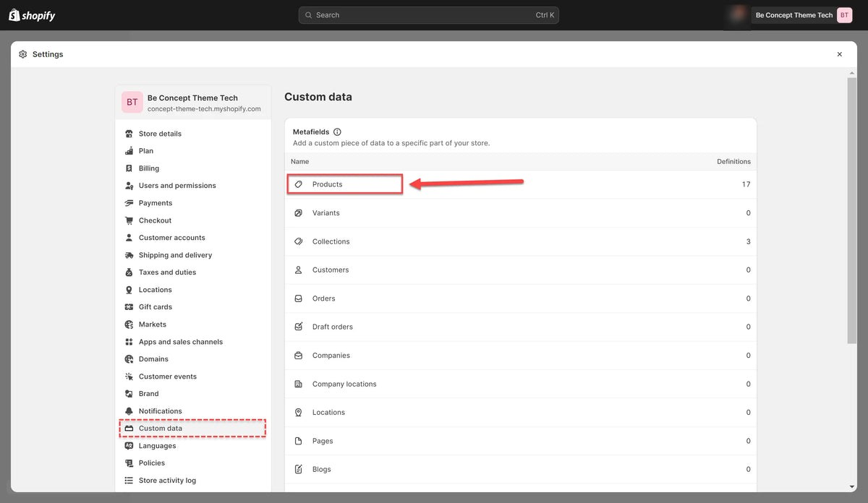Click the BT store avatar in sidebar
The image size is (868, 503).
[x=132, y=103]
